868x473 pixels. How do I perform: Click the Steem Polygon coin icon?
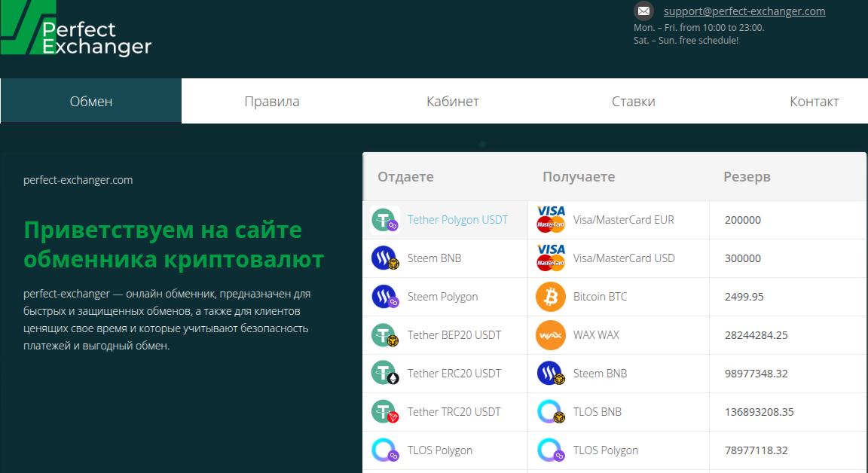point(385,297)
